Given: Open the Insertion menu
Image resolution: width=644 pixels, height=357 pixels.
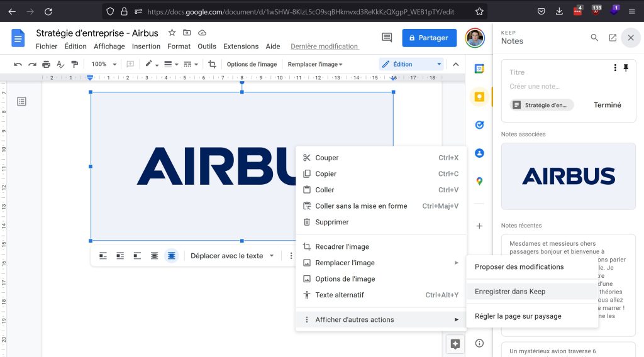Looking at the screenshot, I should point(146,47).
